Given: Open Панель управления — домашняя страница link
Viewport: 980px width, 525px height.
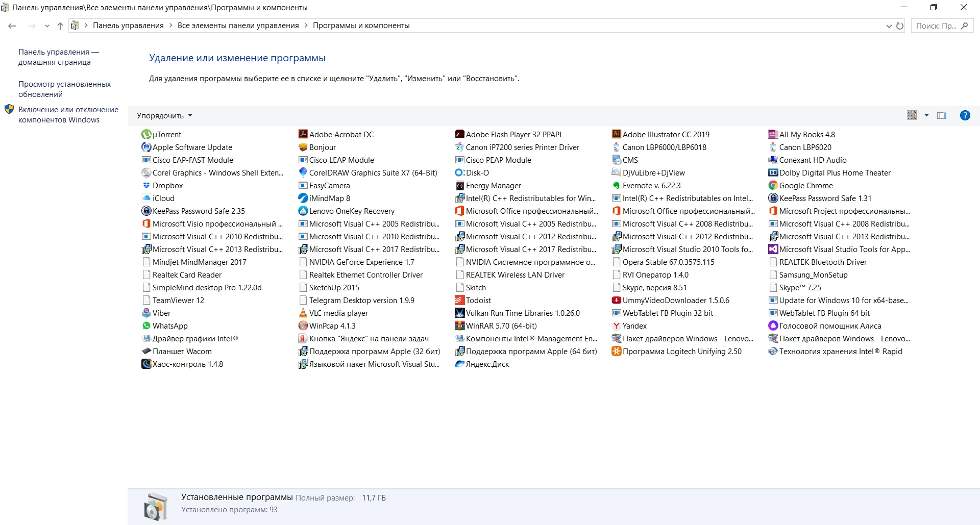Looking at the screenshot, I should (x=59, y=57).
